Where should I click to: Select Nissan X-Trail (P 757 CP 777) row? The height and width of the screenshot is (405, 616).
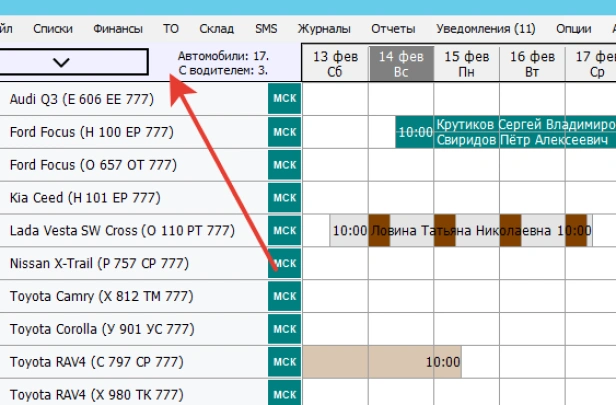point(130,264)
